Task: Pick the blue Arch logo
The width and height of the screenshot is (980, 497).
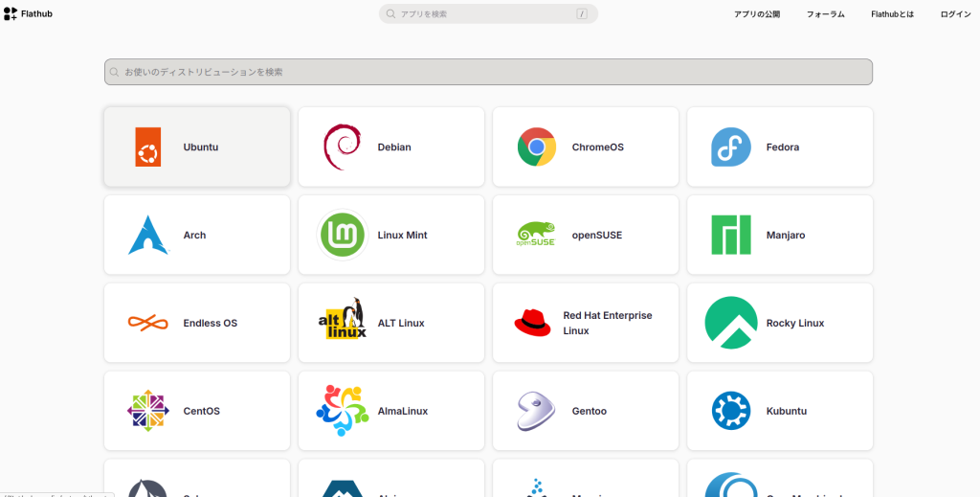Action: tap(148, 235)
